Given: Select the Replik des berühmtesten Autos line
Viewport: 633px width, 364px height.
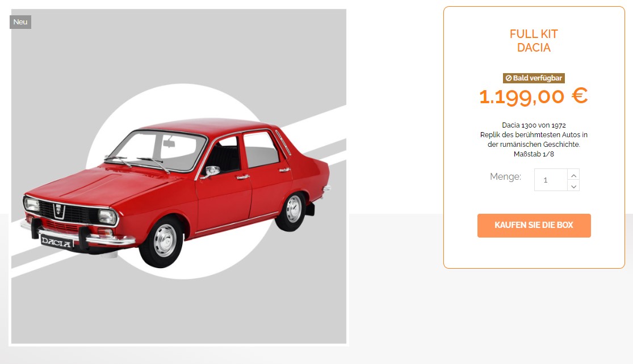Looking at the screenshot, I should click(x=534, y=134).
